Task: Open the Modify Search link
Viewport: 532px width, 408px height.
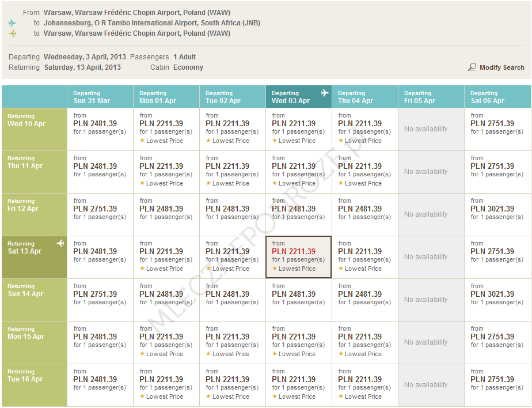Action: [501, 67]
